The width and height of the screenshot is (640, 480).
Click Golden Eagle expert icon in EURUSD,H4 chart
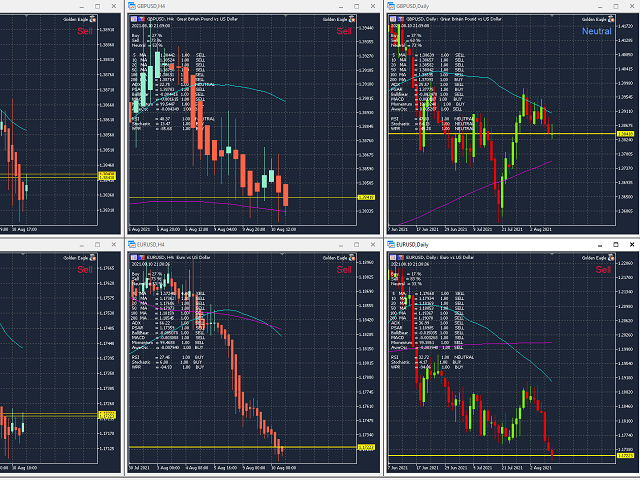pos(352,258)
